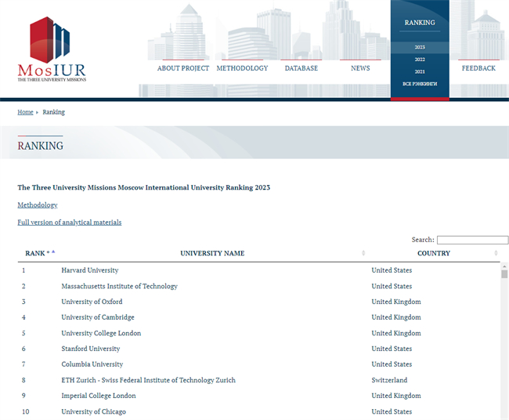
Task: Click the MosIUR logo
Action: click(x=52, y=49)
